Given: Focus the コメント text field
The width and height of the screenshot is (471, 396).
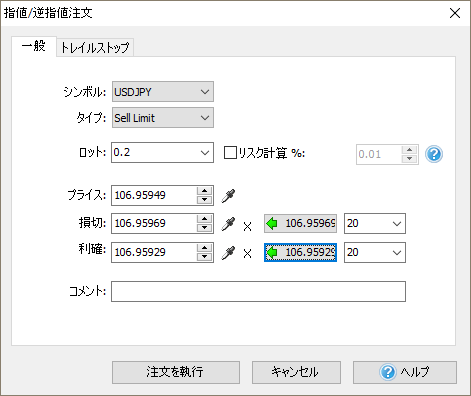Looking at the screenshot, I should tap(258, 292).
